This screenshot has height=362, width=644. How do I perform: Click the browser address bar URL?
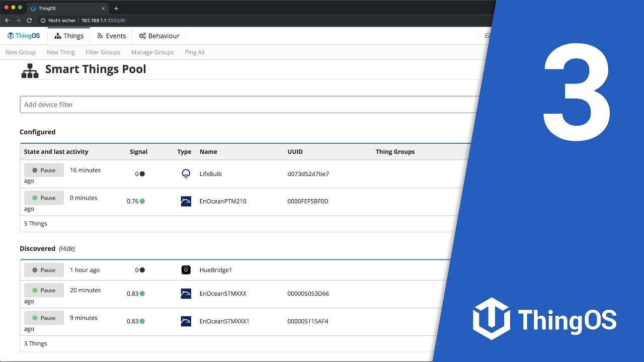click(x=103, y=21)
